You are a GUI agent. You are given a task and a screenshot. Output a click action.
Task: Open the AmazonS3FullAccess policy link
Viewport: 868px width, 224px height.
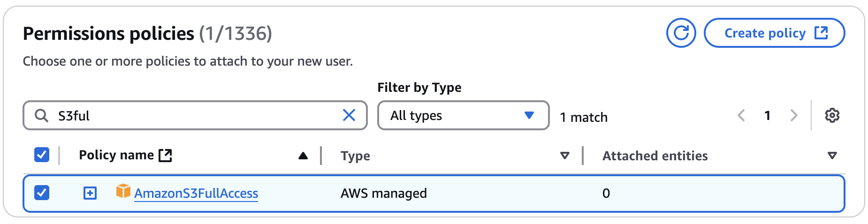(196, 193)
